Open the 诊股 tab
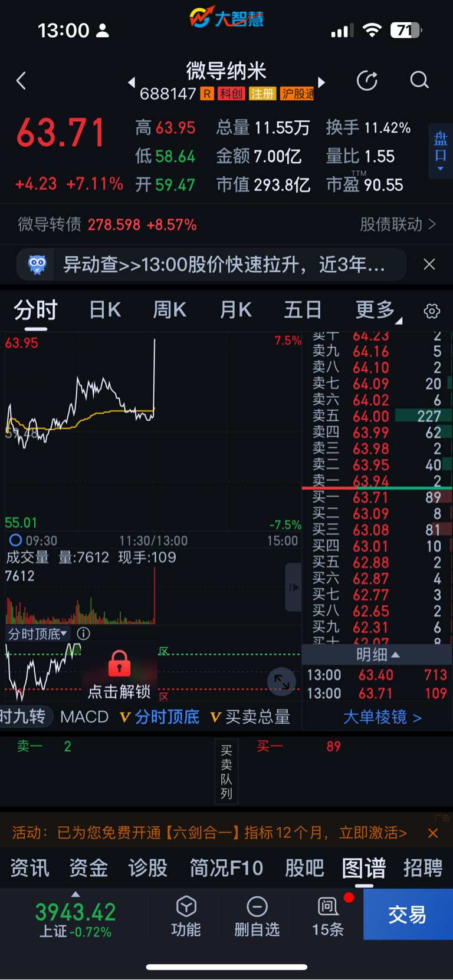The image size is (453, 980). pos(147,868)
